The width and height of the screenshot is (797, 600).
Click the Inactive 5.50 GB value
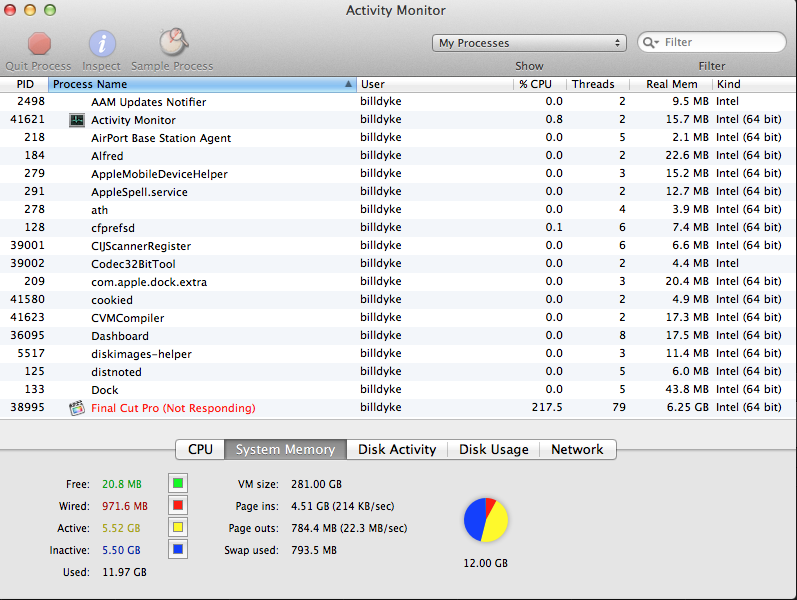point(121,550)
